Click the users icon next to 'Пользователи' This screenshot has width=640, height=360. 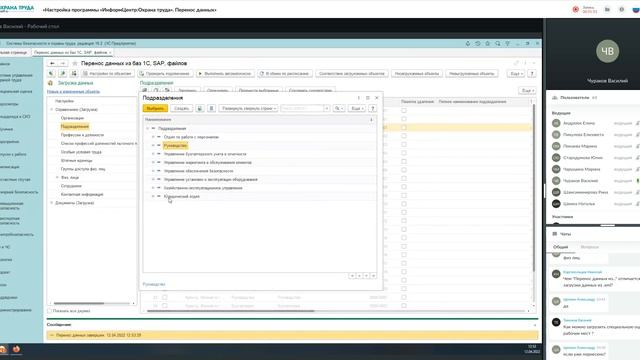tap(555, 98)
